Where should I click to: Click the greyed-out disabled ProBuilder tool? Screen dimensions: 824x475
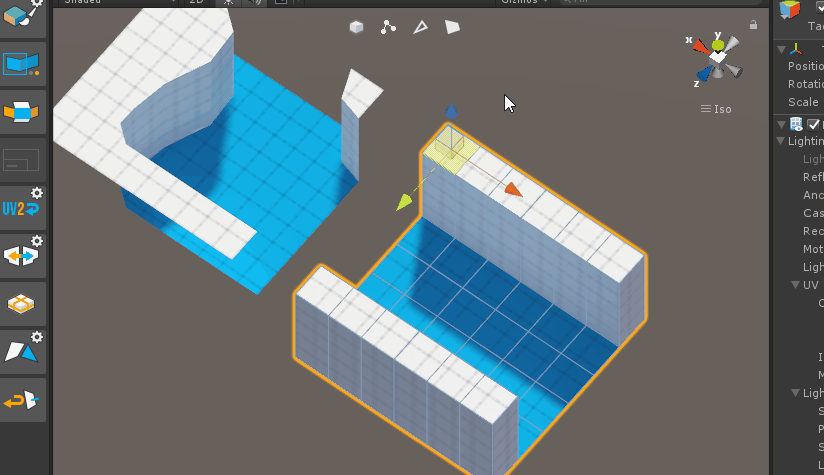(21, 160)
